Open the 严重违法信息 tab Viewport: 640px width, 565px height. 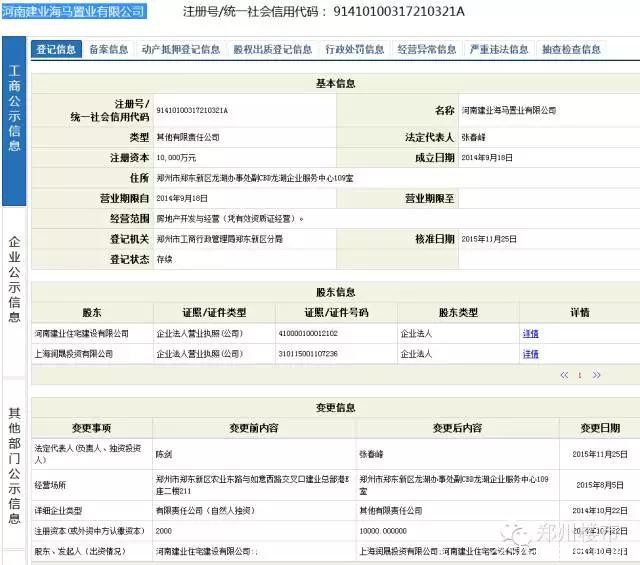click(499, 50)
